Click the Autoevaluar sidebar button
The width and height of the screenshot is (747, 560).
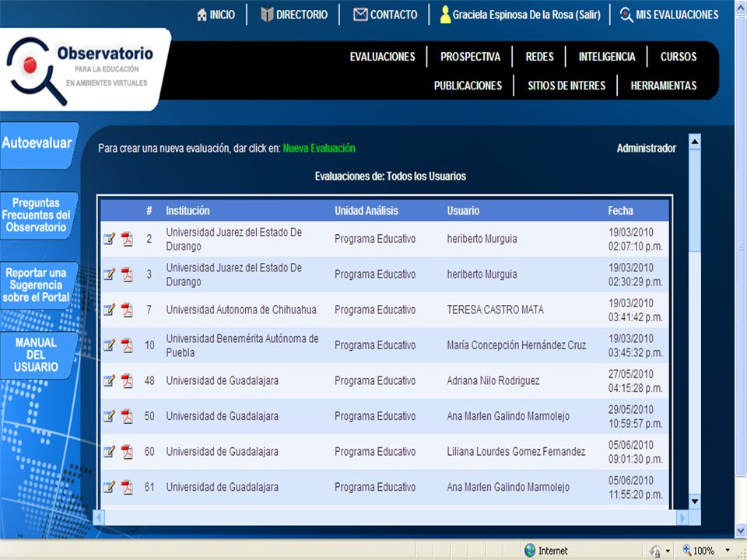click(38, 145)
